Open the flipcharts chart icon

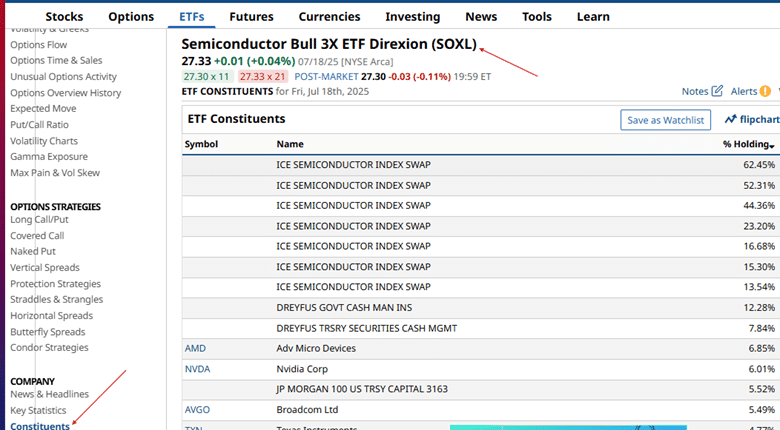pyautogui.click(x=731, y=120)
